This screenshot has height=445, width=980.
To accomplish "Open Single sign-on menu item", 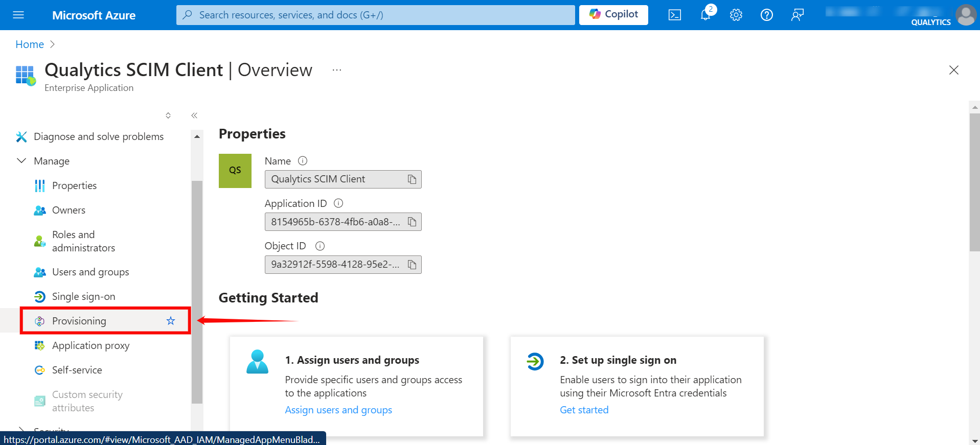I will [83, 296].
